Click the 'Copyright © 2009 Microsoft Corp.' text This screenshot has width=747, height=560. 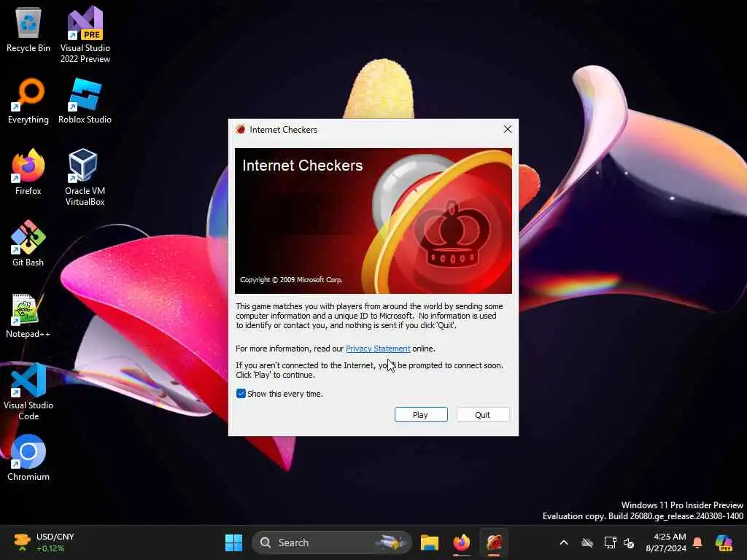coord(291,279)
